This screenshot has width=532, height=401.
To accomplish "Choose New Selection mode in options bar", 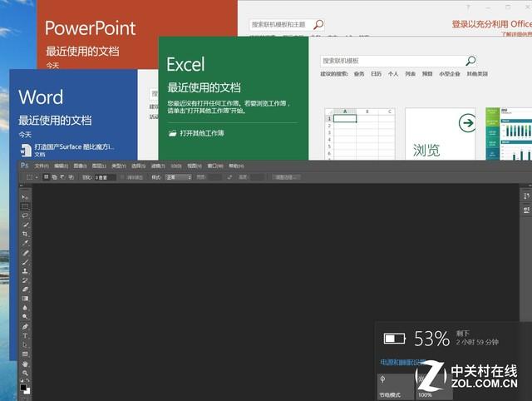I will click(47, 177).
